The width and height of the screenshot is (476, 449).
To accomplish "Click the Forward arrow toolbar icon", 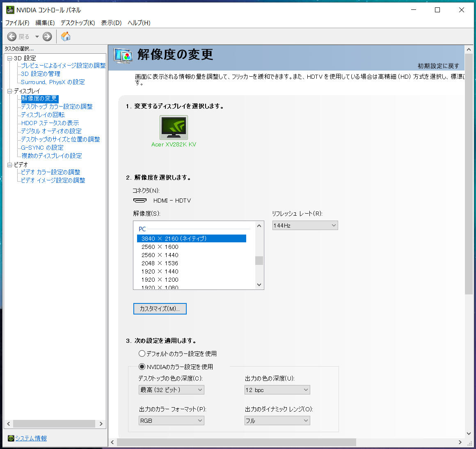I will [x=47, y=37].
